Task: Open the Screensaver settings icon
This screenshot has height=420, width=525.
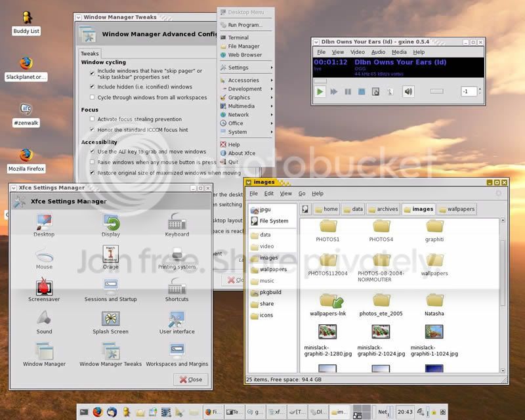Action: pyautogui.click(x=44, y=287)
